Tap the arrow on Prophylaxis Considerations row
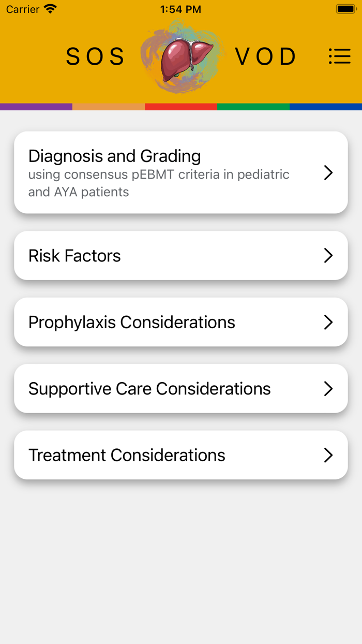This screenshot has height=644, width=362. 328,321
